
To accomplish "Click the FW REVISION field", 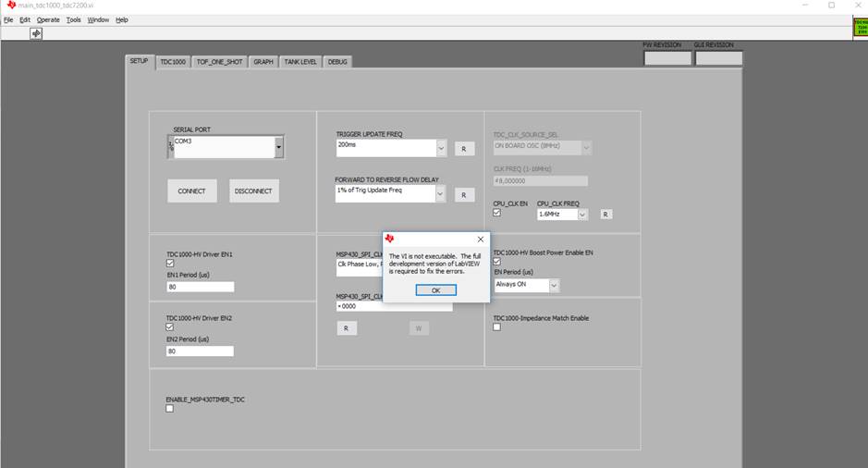I will 667,58.
